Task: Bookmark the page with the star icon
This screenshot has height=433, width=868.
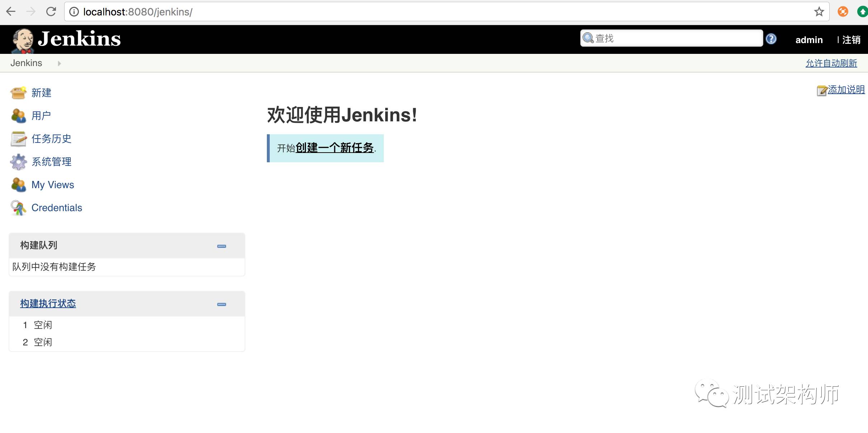Action: point(819,12)
